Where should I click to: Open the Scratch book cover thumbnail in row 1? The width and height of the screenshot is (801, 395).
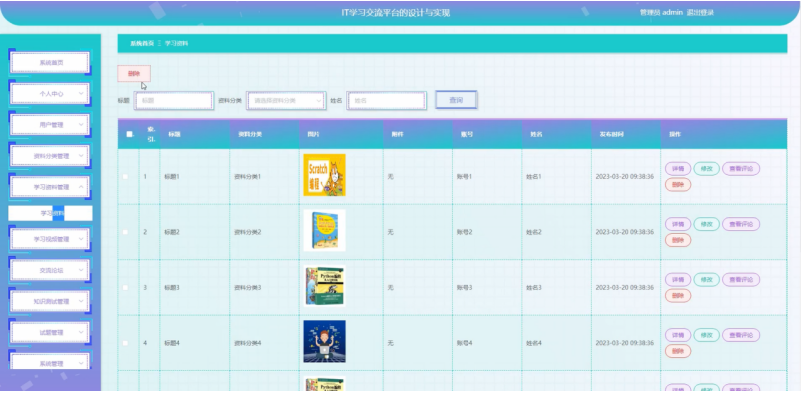tap(324, 175)
